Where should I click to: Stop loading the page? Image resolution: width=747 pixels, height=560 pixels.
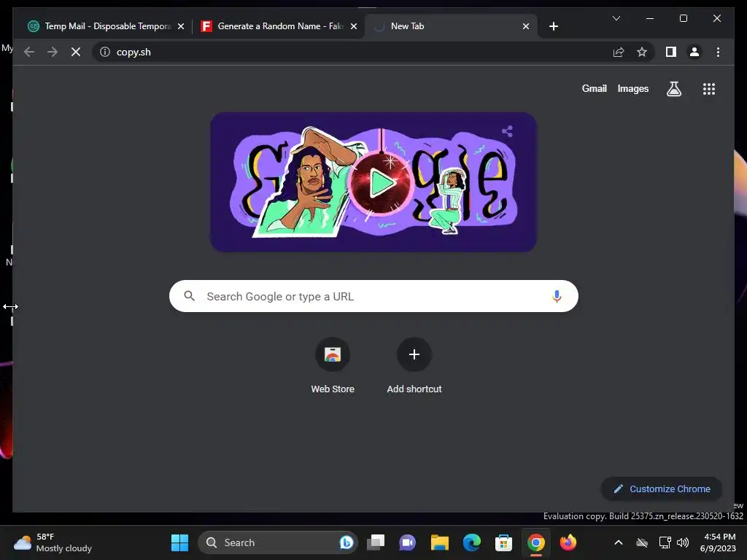[76, 52]
